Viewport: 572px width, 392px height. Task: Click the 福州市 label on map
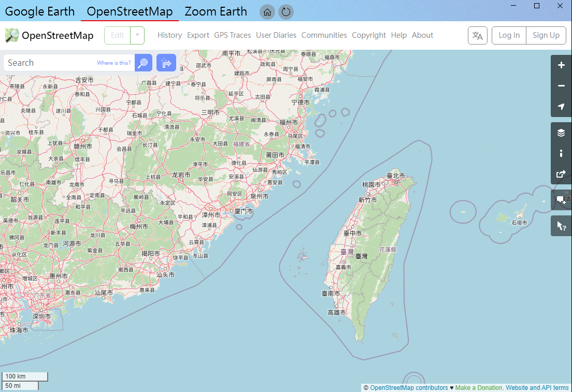point(289,122)
